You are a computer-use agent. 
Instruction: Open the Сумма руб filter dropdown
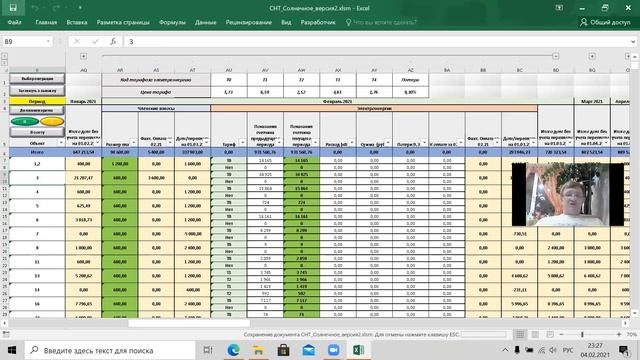(x=388, y=142)
